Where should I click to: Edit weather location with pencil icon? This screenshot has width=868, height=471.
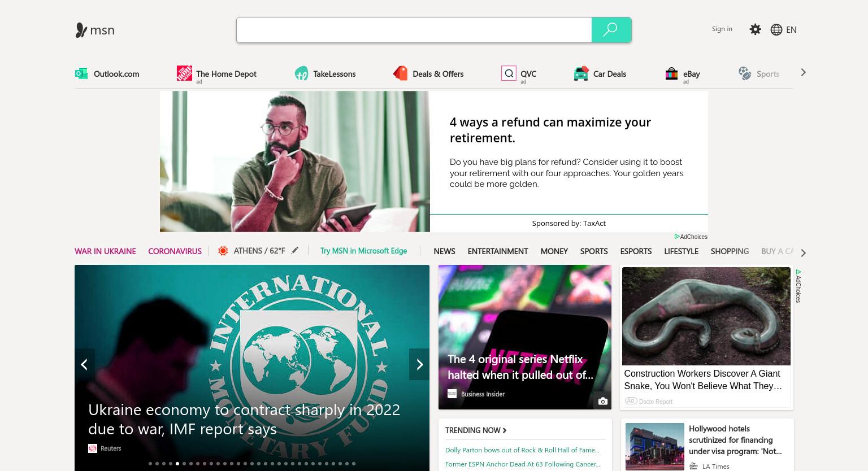[x=295, y=250]
